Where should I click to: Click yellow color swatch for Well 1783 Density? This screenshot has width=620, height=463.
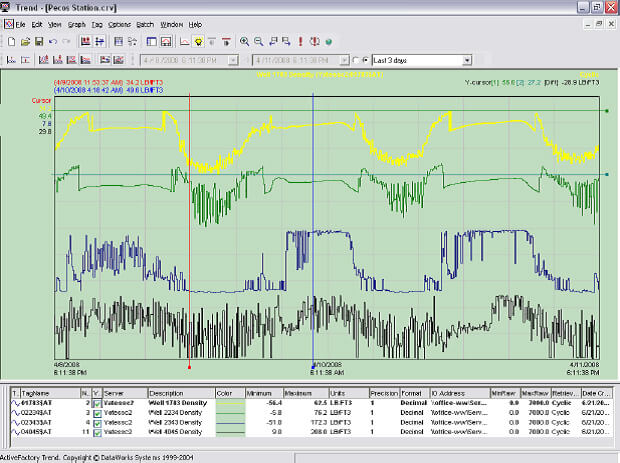230,404
